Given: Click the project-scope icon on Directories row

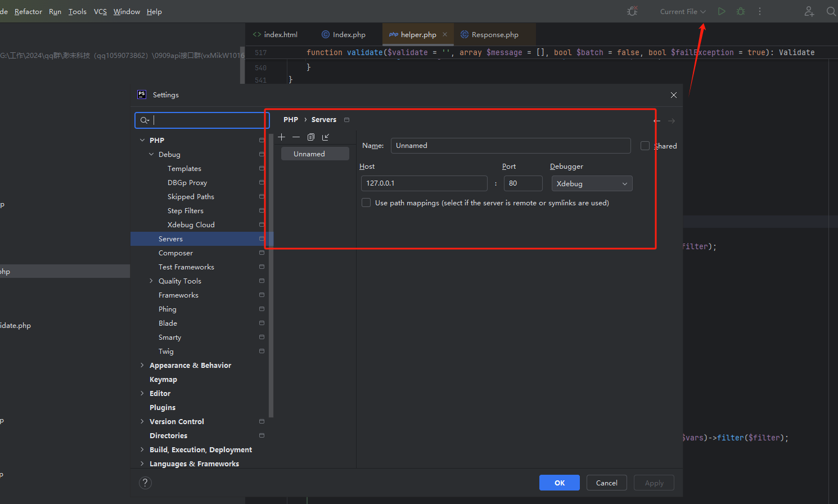Looking at the screenshot, I should 262,435.
